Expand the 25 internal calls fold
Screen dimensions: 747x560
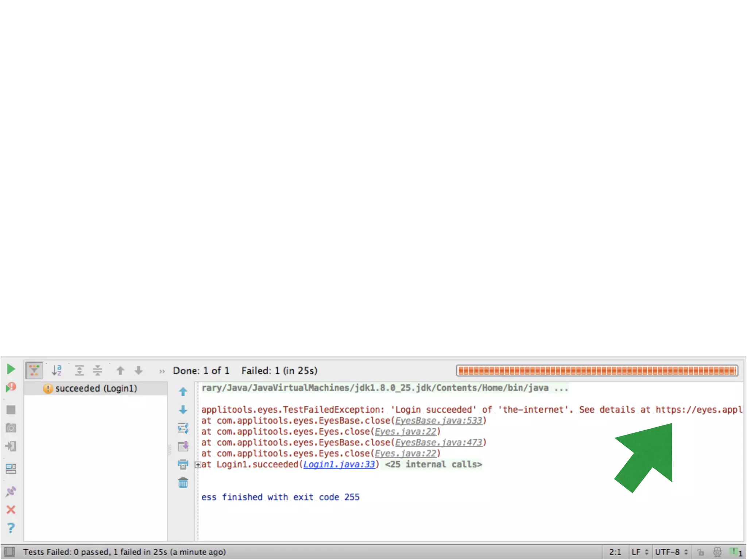tap(433, 464)
